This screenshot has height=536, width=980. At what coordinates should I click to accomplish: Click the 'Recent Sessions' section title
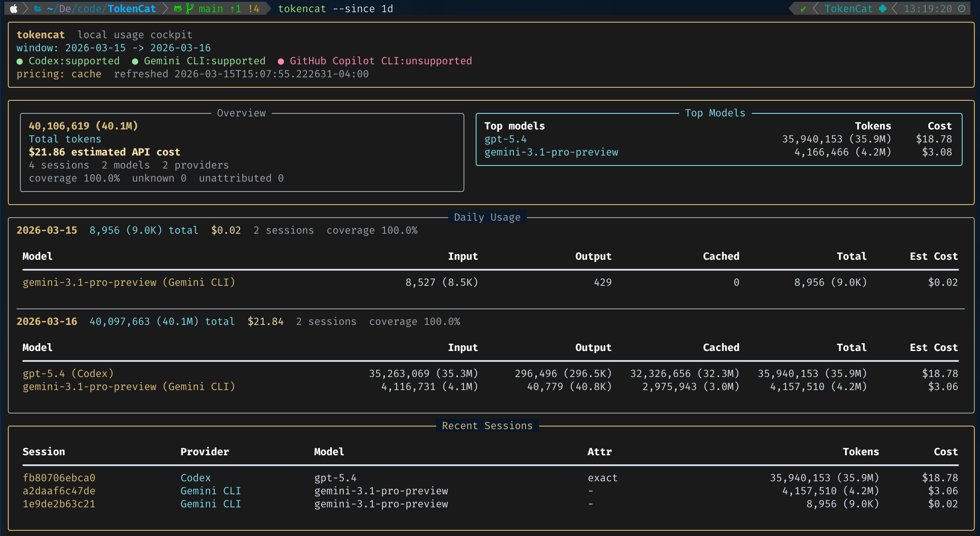487,426
